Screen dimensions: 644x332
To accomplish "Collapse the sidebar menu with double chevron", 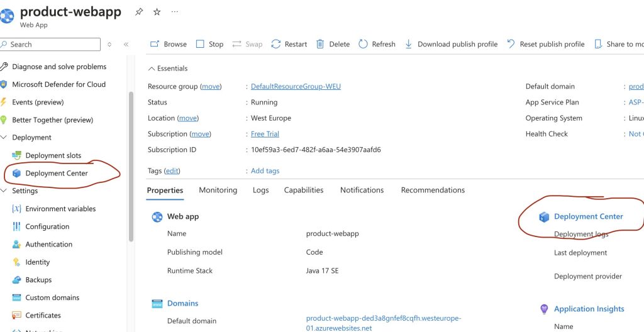I will pyautogui.click(x=126, y=45).
